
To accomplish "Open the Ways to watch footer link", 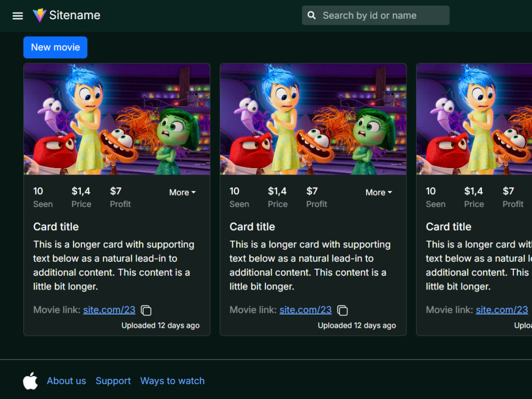I will coord(172,381).
